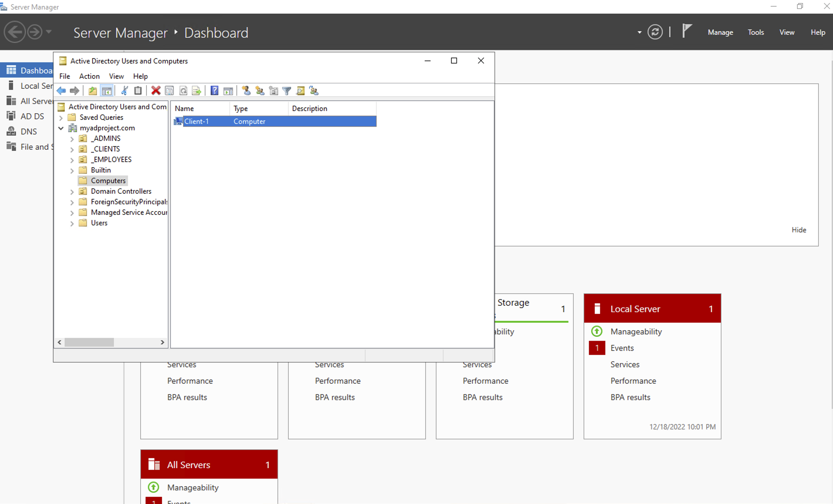Click the Find objects toolbar icon
The height and width of the screenshot is (504, 833).
[300, 91]
